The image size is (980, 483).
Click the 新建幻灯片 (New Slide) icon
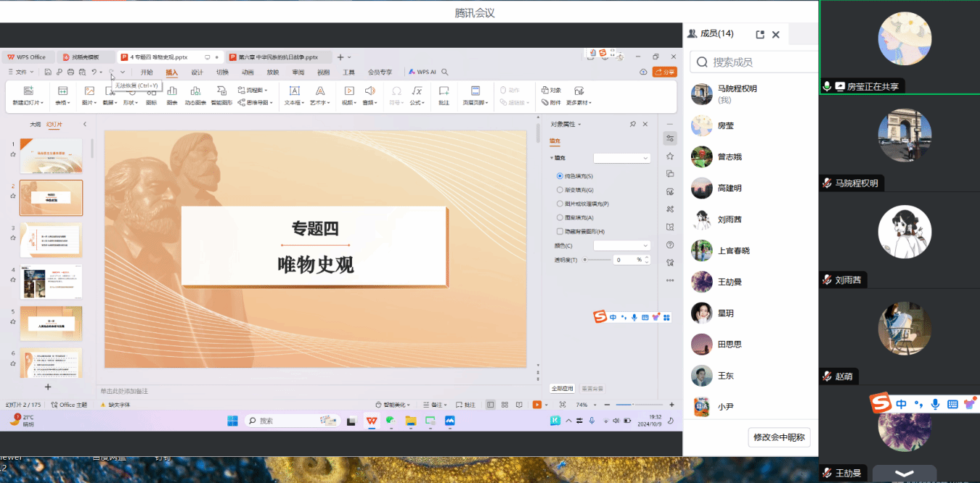tap(28, 91)
